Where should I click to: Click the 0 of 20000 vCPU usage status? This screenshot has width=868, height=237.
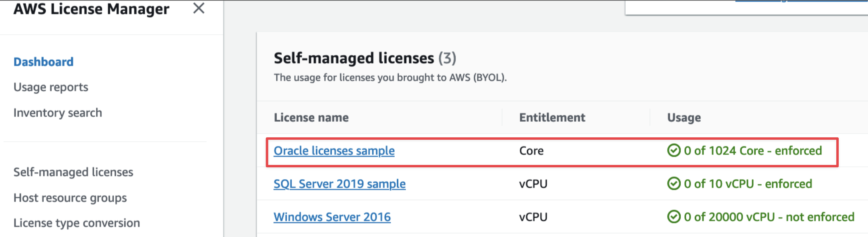coord(769,217)
